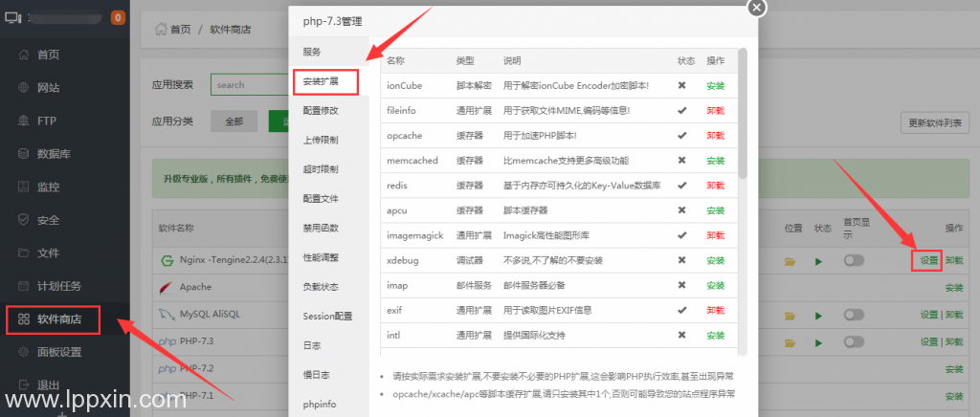Click the checkmark status icon for redis

click(x=681, y=186)
